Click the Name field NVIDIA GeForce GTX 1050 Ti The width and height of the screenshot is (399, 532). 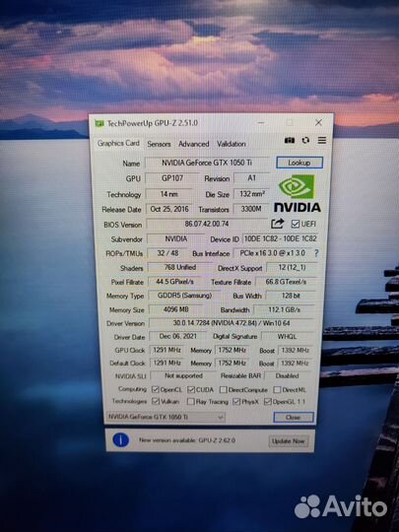pos(207,163)
